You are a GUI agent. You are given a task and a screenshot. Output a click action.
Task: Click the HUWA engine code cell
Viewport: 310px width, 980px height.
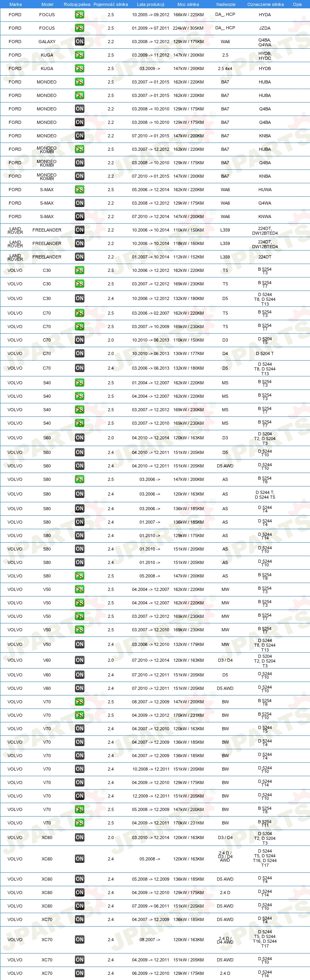[265, 190]
